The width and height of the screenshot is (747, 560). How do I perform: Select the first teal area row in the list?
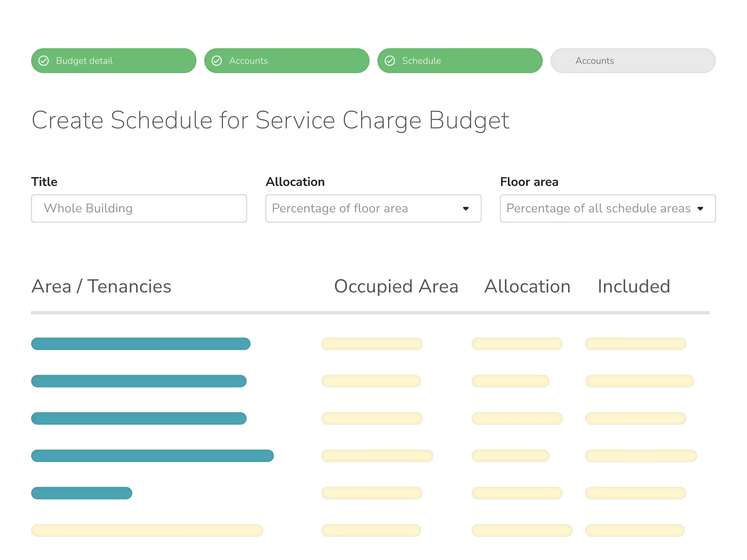pyautogui.click(x=140, y=343)
